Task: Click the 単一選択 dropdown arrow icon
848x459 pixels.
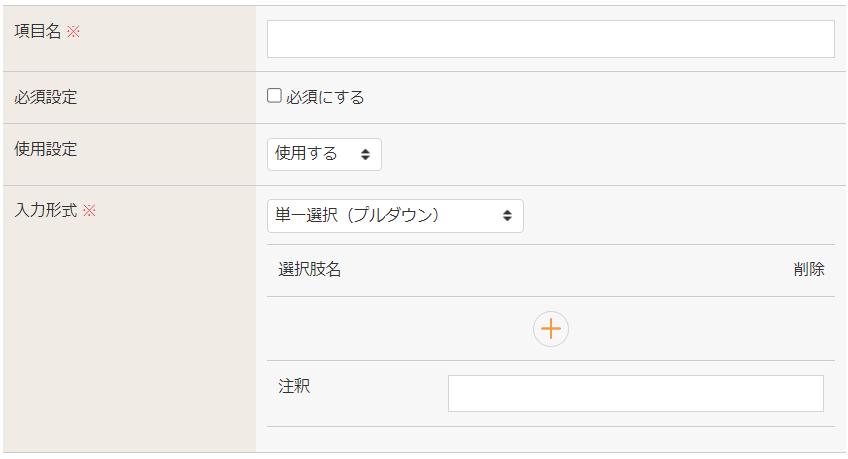Action: 507,216
